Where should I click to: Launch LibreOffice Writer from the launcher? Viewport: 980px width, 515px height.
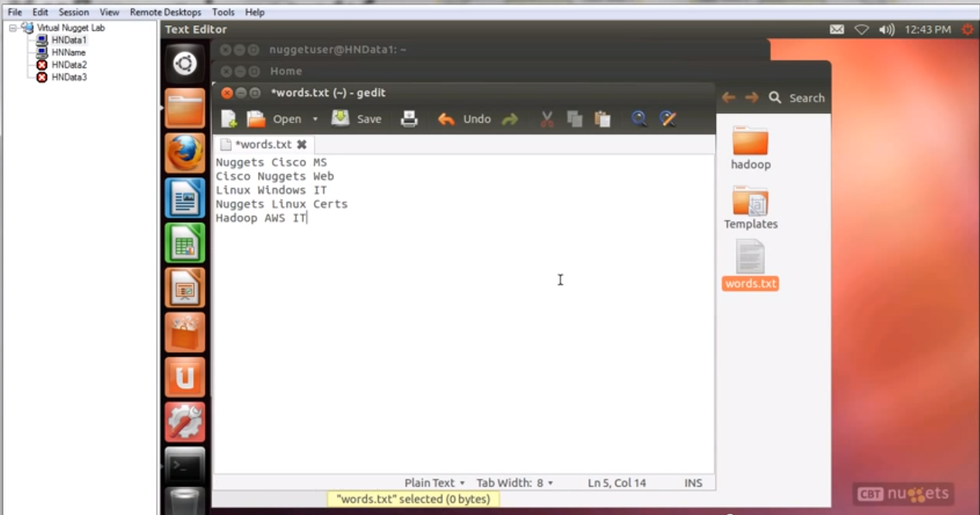tap(184, 198)
